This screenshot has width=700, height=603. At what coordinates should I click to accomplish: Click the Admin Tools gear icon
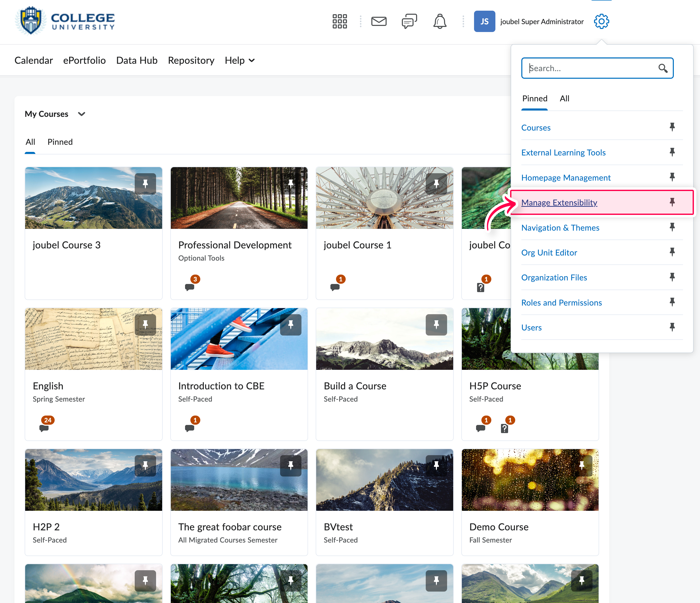click(x=601, y=21)
